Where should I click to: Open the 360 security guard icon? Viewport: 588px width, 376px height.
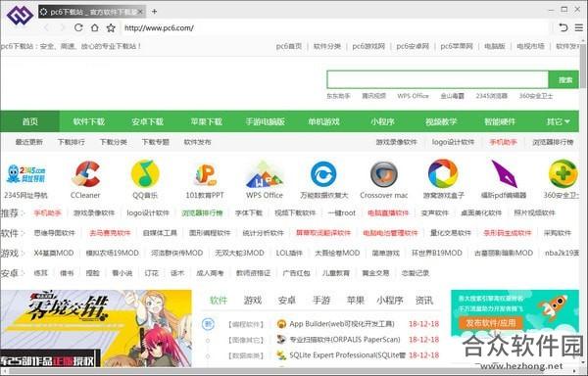(x=563, y=173)
